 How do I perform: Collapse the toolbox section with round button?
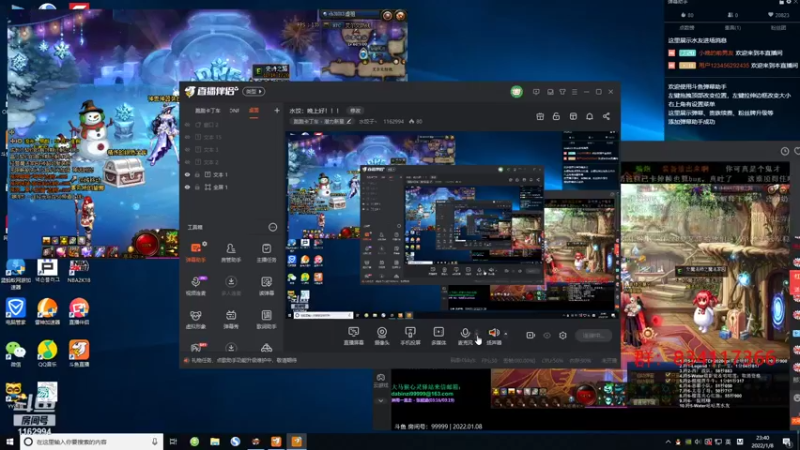[x=273, y=227]
